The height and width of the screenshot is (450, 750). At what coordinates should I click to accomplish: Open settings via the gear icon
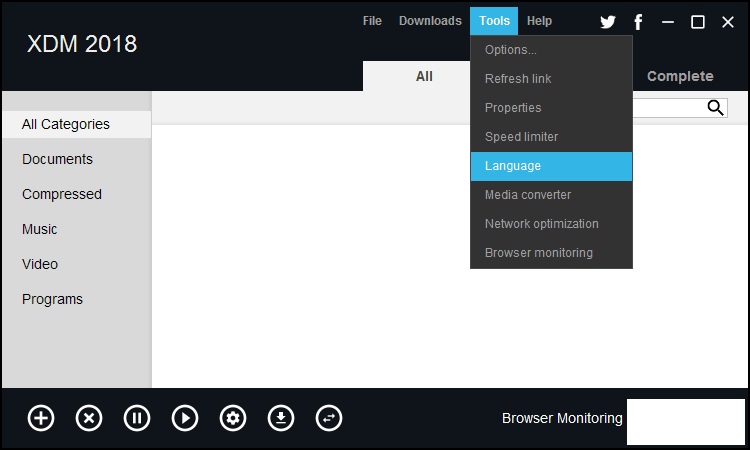click(233, 418)
